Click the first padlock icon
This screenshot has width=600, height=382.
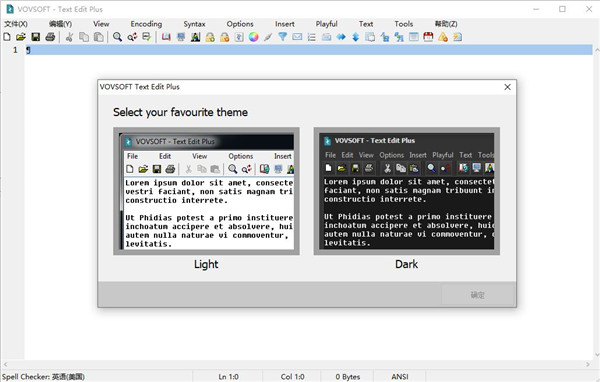point(210,37)
